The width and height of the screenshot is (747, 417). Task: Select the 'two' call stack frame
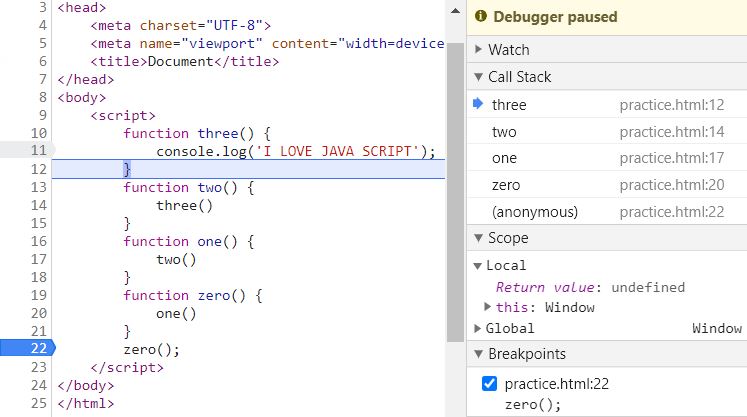coord(504,132)
